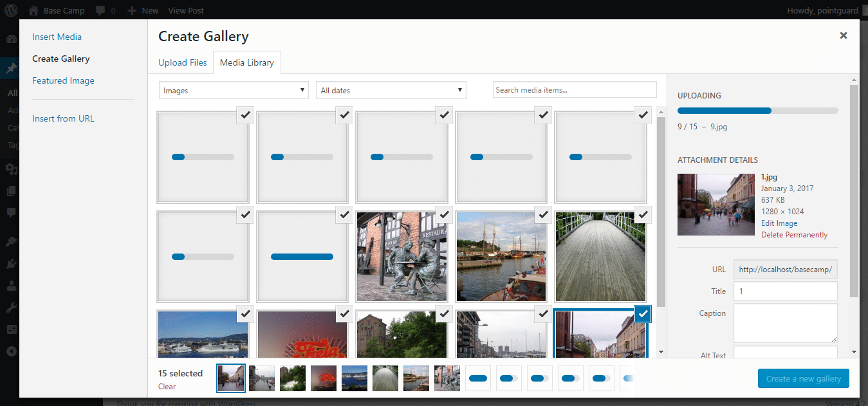Image resolution: width=868 pixels, height=406 pixels.
Task: Click the '9 / 15 – 9.jpg' upload status
Action: [x=703, y=127]
